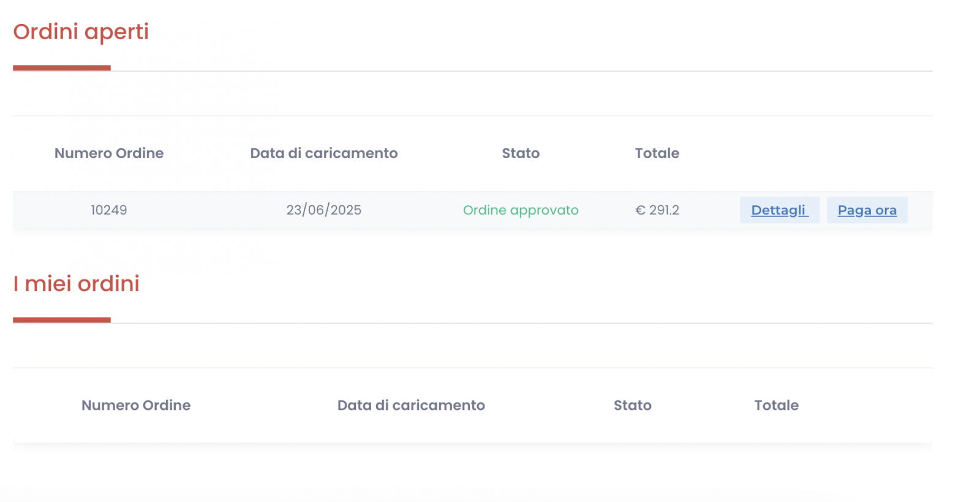The image size is (980, 502).
Task: Click the I miei ordini section heading
Action: (x=77, y=284)
